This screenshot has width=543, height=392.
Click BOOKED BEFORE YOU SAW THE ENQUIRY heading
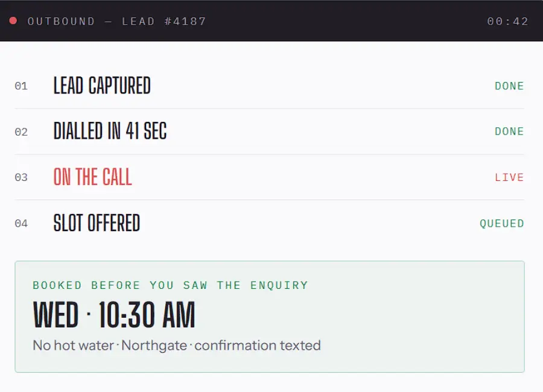[170, 285]
